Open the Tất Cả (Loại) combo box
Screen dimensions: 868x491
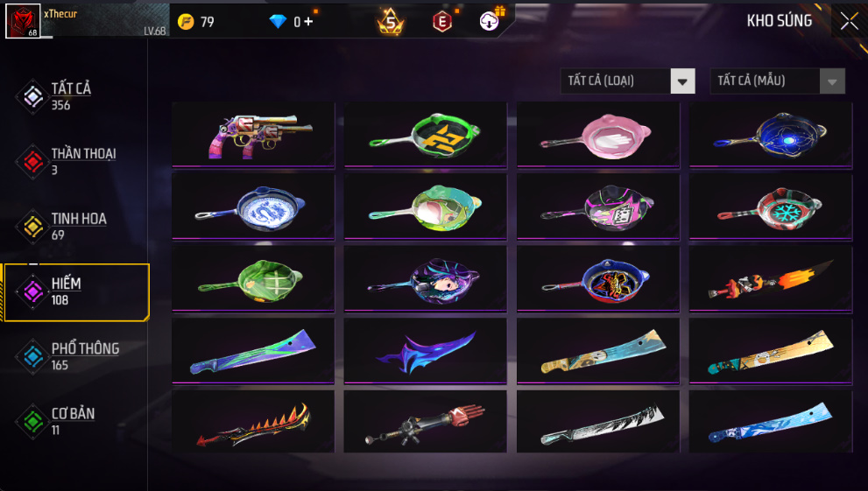click(628, 81)
